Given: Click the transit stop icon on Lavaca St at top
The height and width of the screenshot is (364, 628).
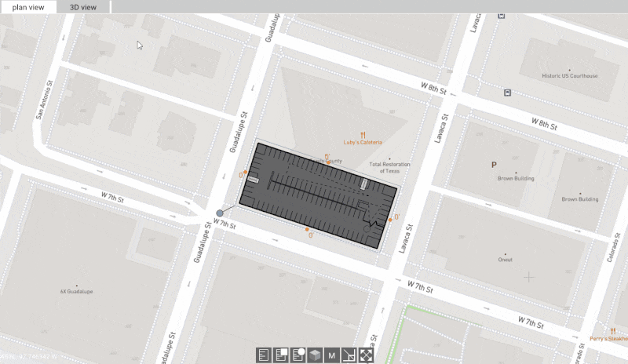Looking at the screenshot, I should point(501,16).
